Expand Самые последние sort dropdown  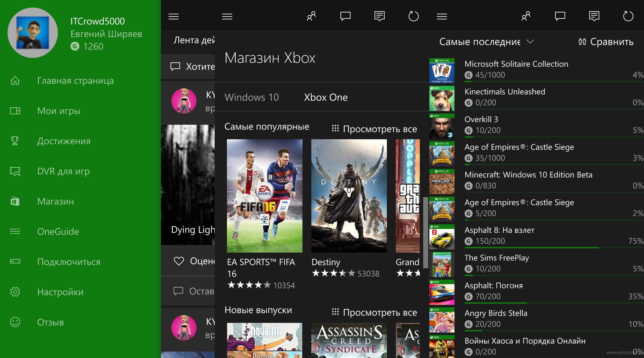coord(487,42)
